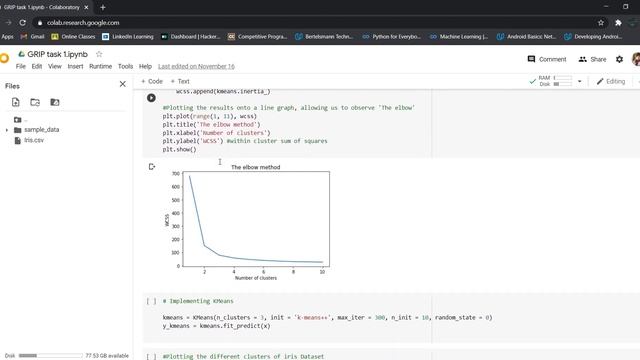640x360 pixels.
Task: Open a new browser tab
Action: [x=103, y=7]
